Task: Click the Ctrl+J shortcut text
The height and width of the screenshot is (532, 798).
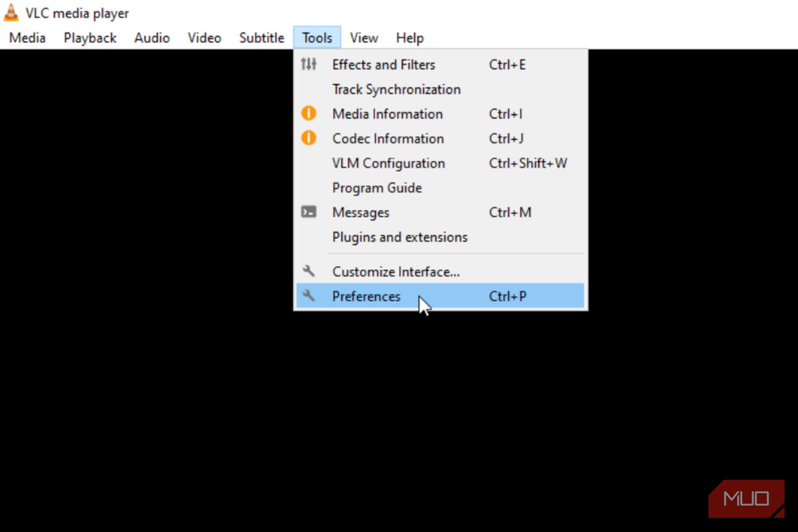Action: point(506,138)
